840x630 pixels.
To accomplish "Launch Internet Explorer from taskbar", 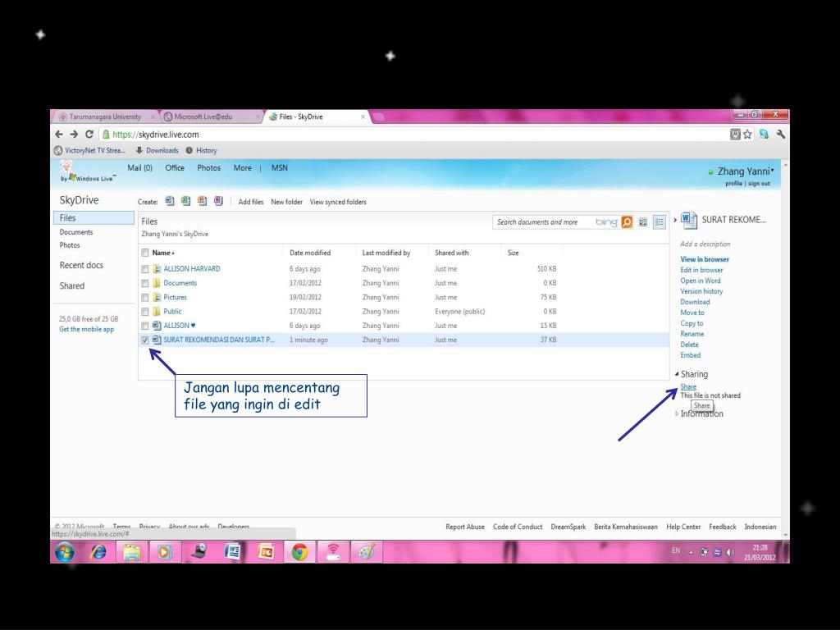I will [98, 552].
